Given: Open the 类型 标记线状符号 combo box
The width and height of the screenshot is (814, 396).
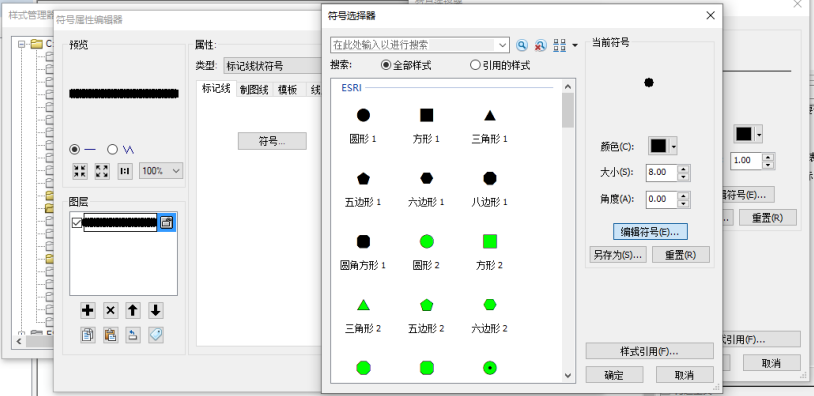Looking at the screenshot, I should (273, 66).
